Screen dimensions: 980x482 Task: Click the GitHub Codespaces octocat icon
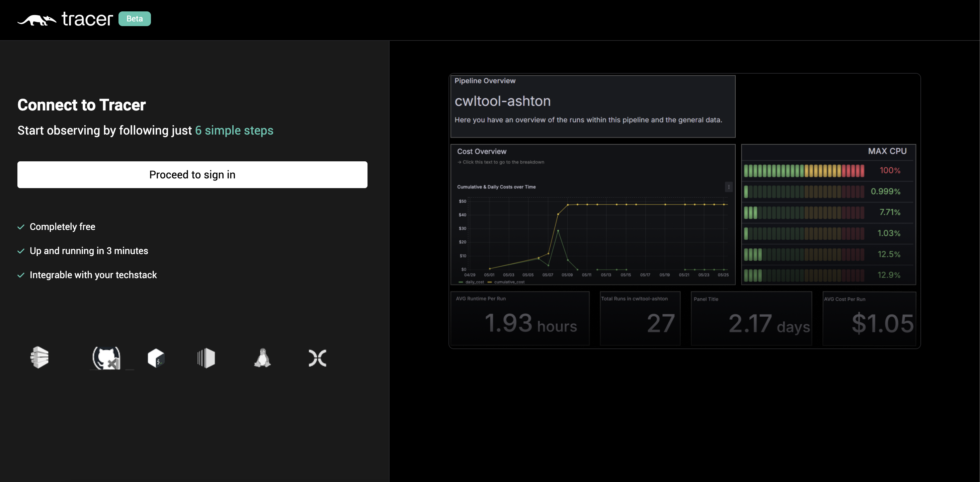pyautogui.click(x=106, y=358)
